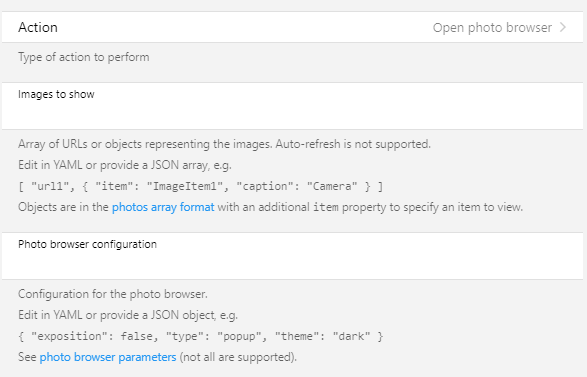
Task: Click the JSON array example with url1
Action: tap(200, 186)
